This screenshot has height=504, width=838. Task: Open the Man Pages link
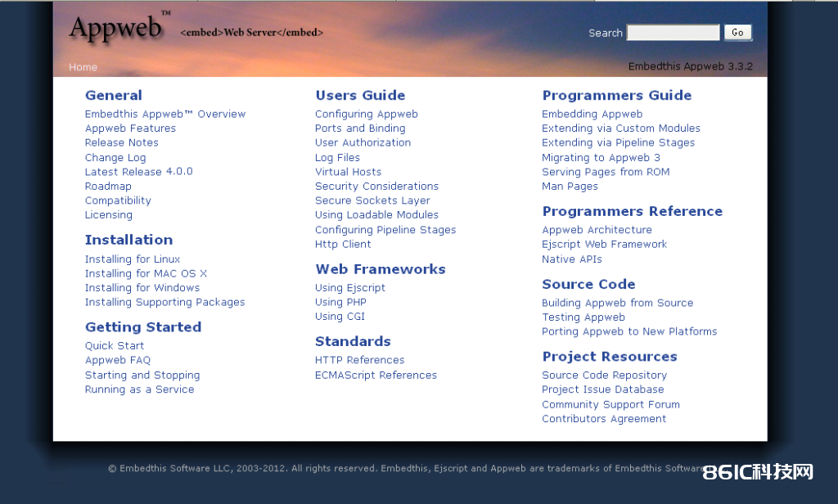pos(570,187)
